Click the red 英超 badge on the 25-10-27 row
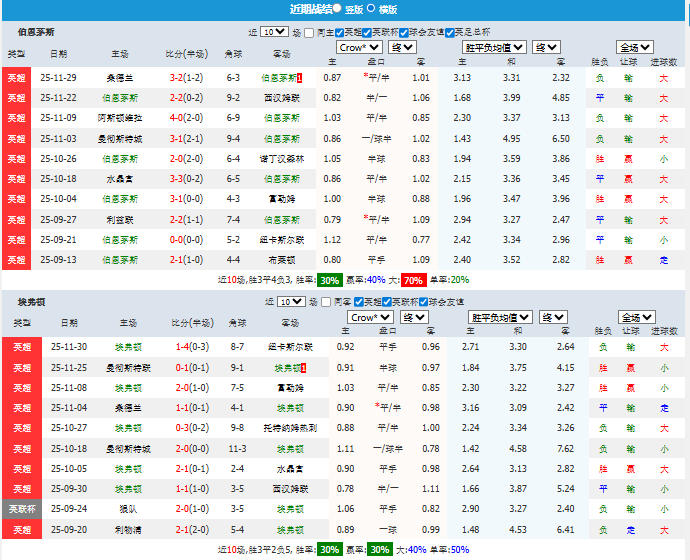The image size is (690, 560). (x=19, y=427)
